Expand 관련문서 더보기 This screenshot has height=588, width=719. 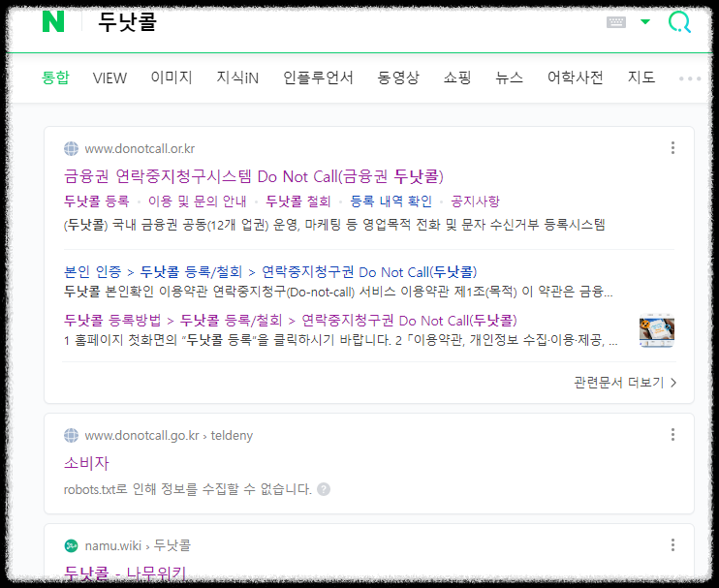coord(625,383)
